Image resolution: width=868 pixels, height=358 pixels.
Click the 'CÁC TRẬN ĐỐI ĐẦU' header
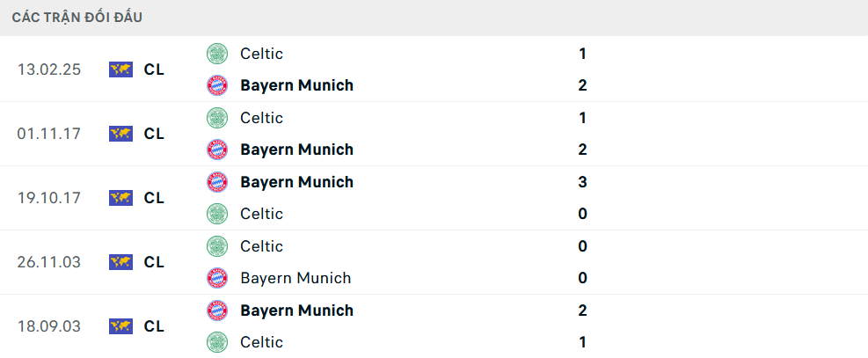point(77,18)
